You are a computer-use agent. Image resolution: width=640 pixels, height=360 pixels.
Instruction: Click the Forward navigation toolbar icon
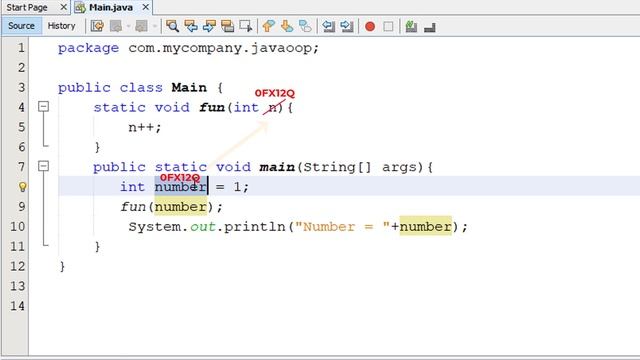coord(141,27)
